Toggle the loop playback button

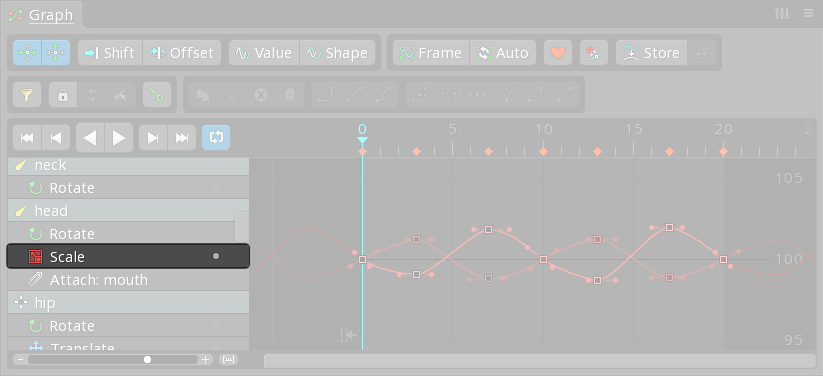(x=216, y=138)
